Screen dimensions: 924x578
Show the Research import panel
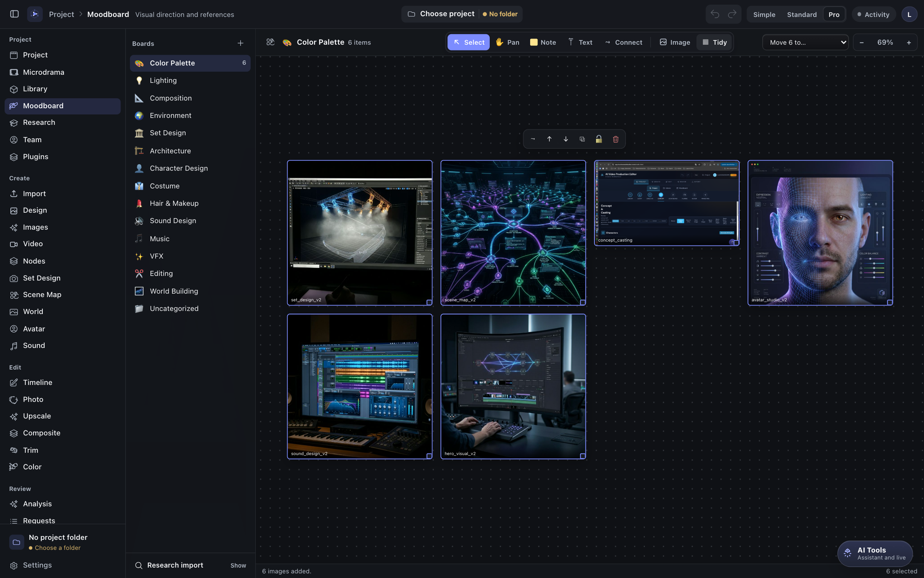[x=238, y=565]
